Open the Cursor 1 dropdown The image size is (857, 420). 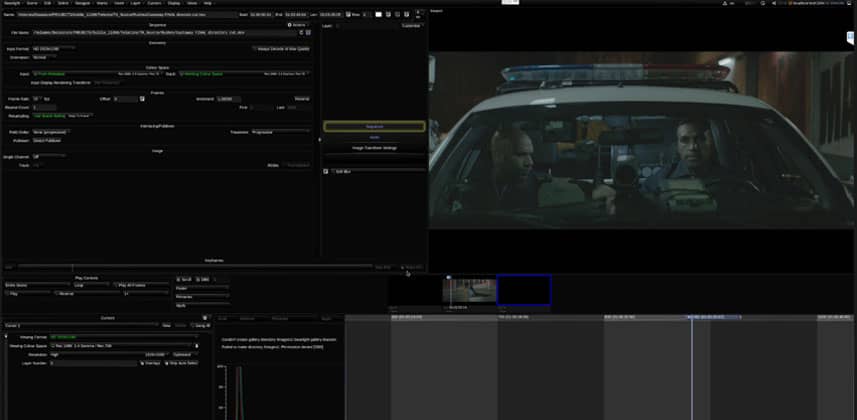tap(81, 325)
